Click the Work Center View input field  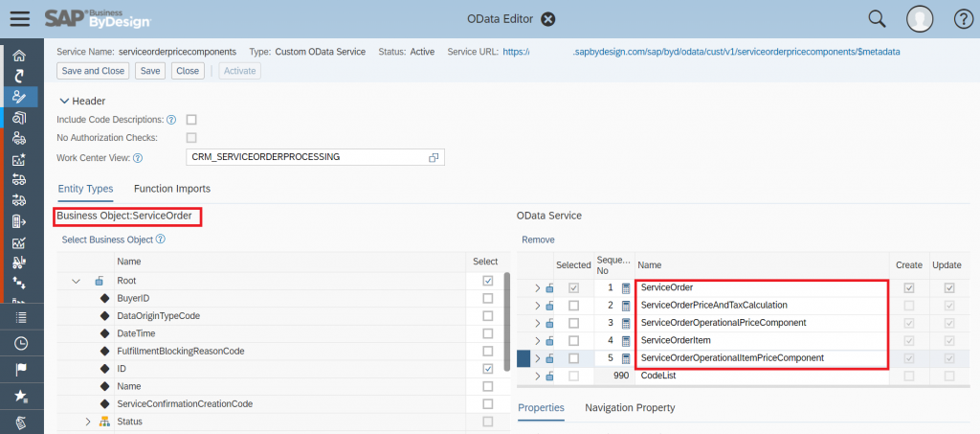tap(315, 157)
